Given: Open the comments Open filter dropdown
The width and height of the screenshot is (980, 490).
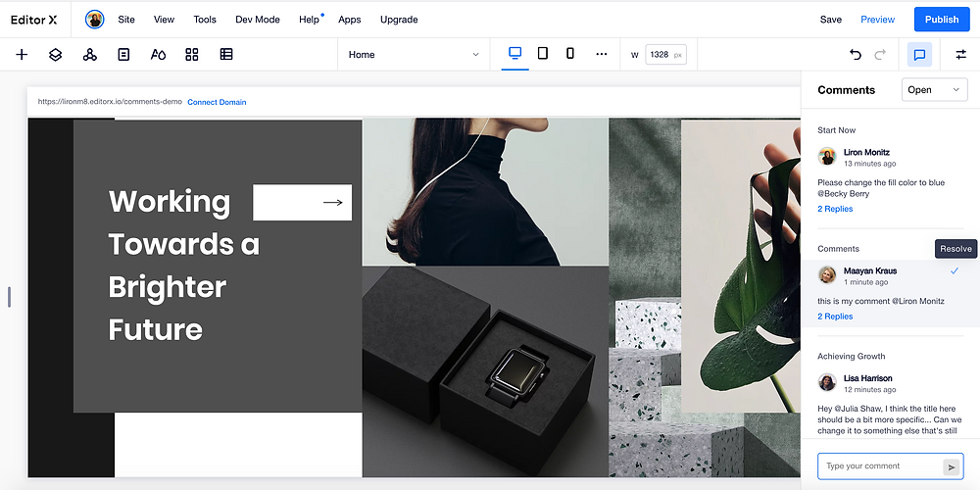Looking at the screenshot, I should click(934, 90).
